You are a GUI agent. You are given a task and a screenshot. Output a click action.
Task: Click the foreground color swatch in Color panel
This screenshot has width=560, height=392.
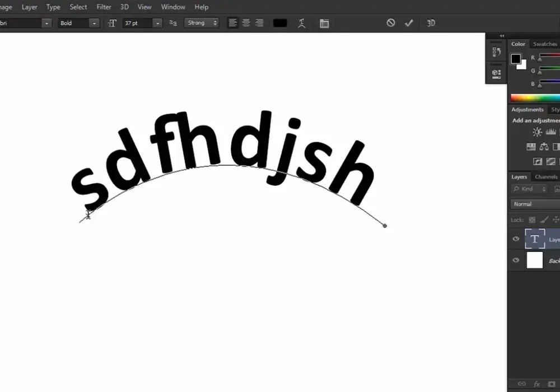tap(515, 59)
